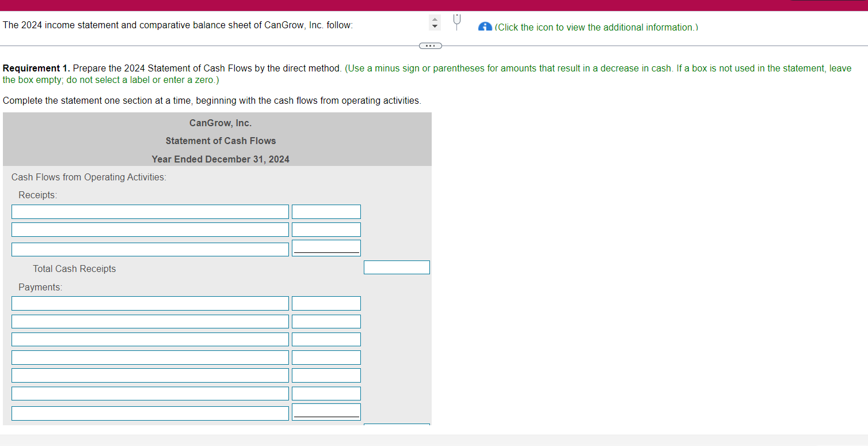The image size is (868, 446).
Task: Click first amount field under Receipts
Action: (326, 211)
